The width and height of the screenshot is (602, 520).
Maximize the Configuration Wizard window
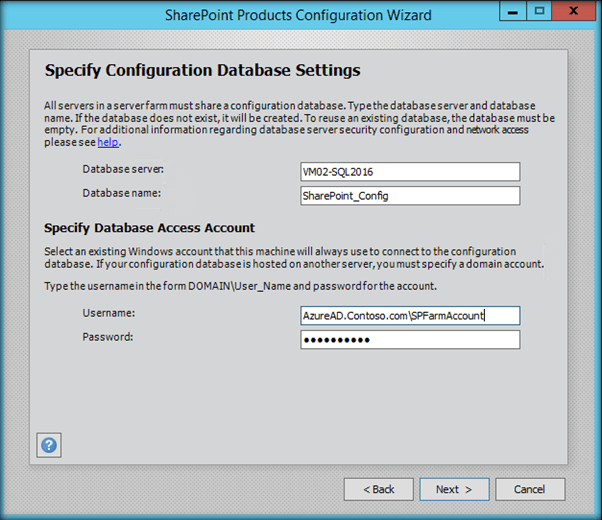point(538,11)
